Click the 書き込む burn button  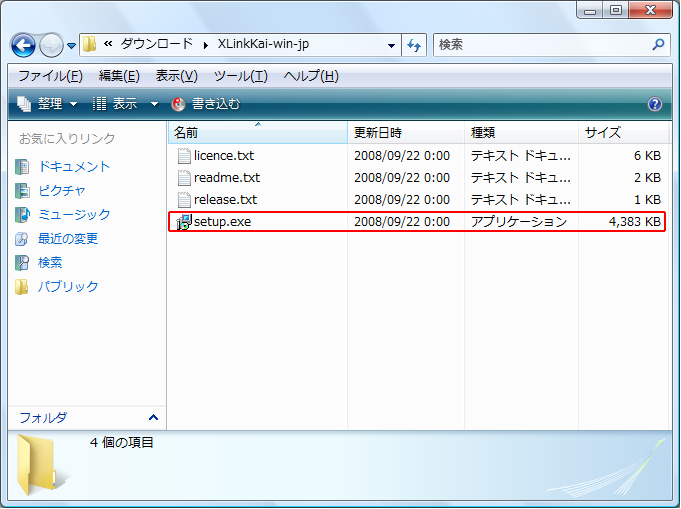click(x=207, y=104)
